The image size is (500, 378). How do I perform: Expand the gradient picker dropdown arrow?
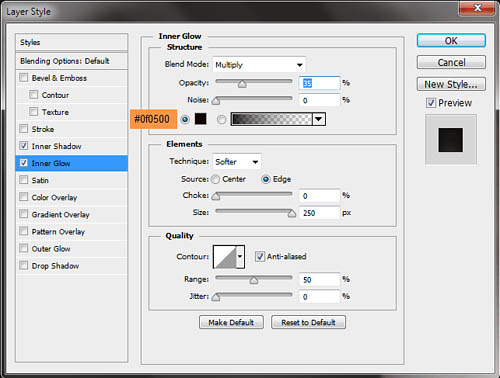(x=319, y=119)
